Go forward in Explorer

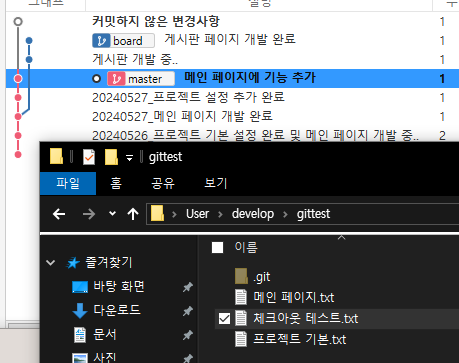(x=89, y=214)
